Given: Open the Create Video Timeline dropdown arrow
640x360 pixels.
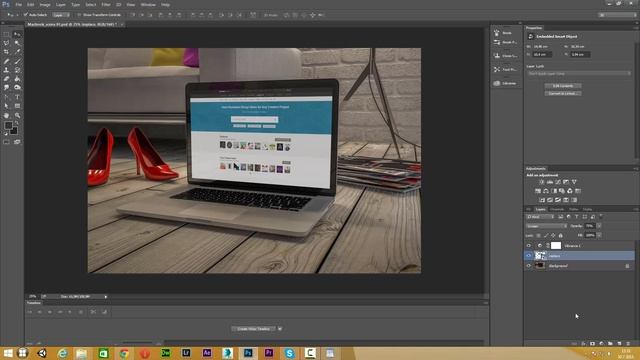Looking at the screenshot, I should (280, 329).
